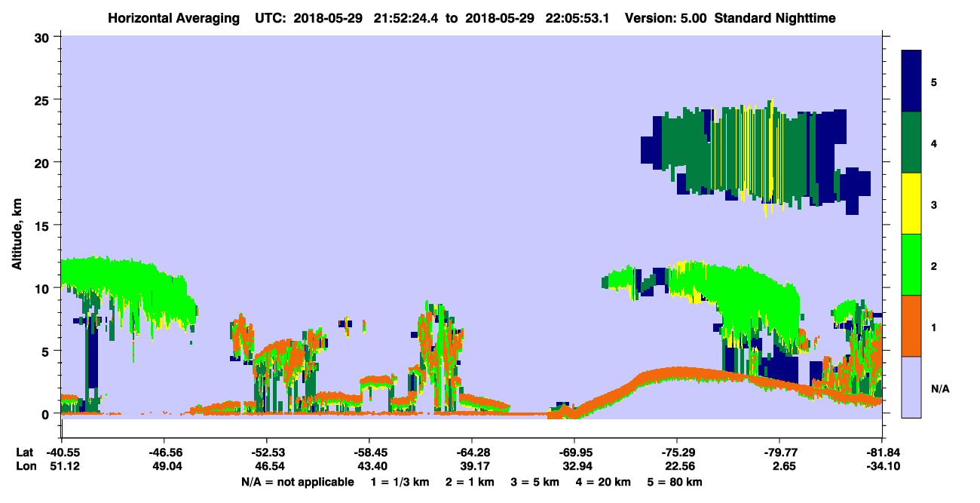The height and width of the screenshot is (503, 980).
Task: Click the orange level 1 color swatch
Action: click(911, 326)
